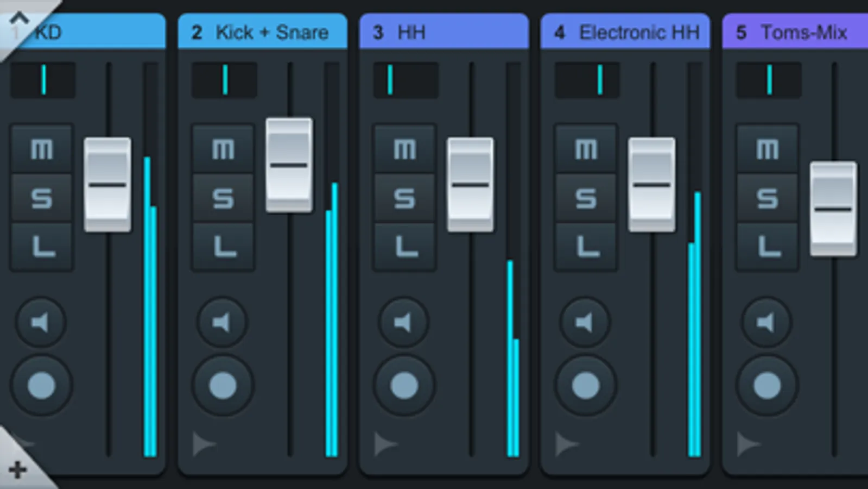Arm record button on Electronic HH channel

[585, 386]
